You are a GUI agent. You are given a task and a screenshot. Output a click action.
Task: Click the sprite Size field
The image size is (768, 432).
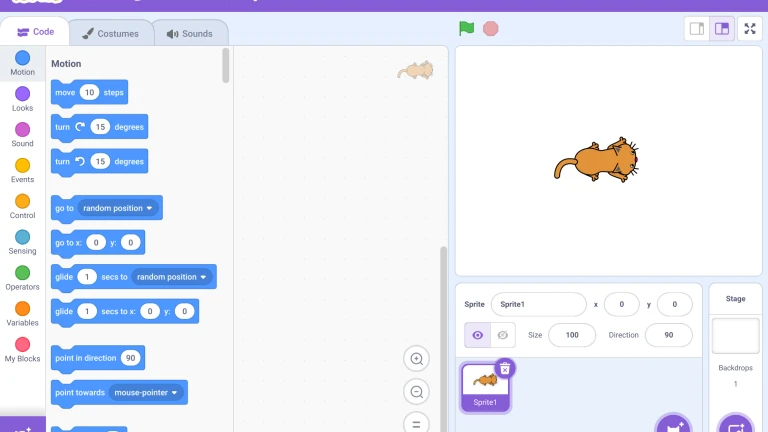click(x=572, y=335)
